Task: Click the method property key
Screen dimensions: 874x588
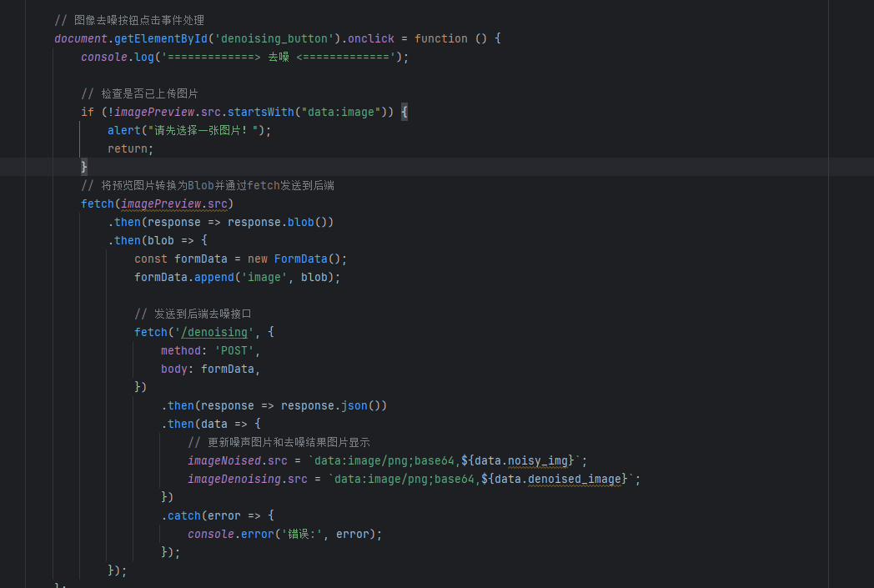Action: click(x=181, y=350)
